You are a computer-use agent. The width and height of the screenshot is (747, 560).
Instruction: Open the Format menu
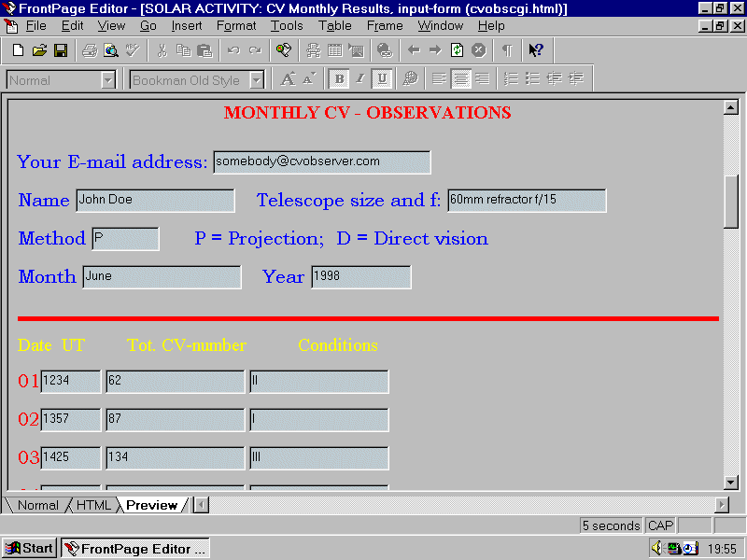coord(236,26)
